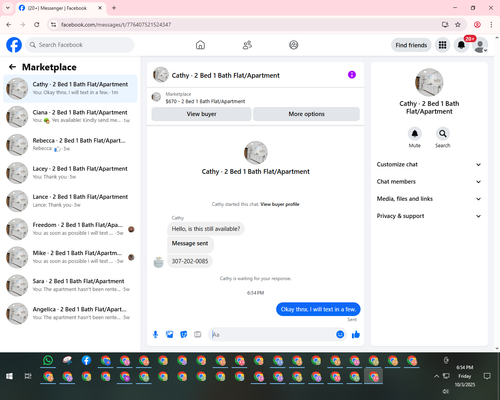
Task: Open the $670 Marketplace listing link
Action: pyautogui.click(x=205, y=101)
